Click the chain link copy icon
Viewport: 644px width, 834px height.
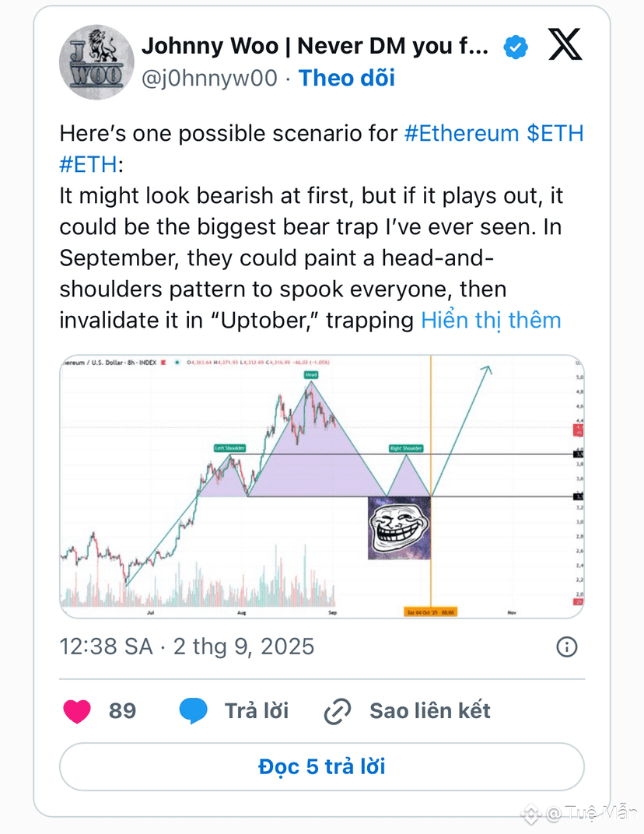pos(337,711)
